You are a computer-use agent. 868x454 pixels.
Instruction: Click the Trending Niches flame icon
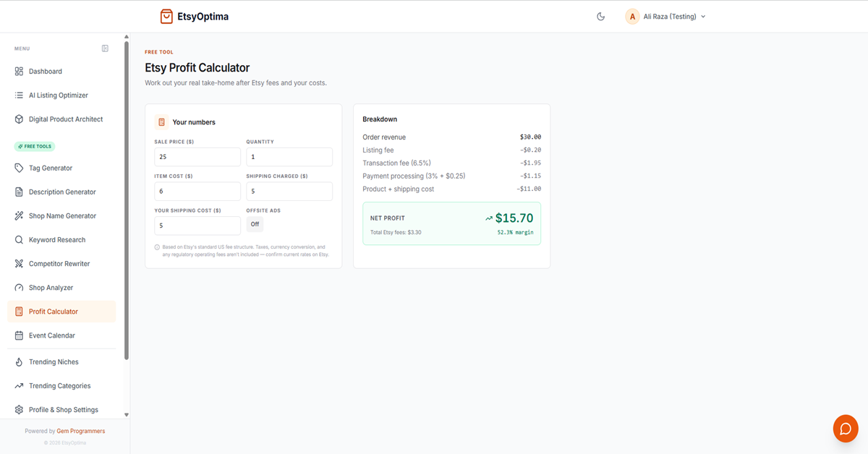pyautogui.click(x=19, y=362)
